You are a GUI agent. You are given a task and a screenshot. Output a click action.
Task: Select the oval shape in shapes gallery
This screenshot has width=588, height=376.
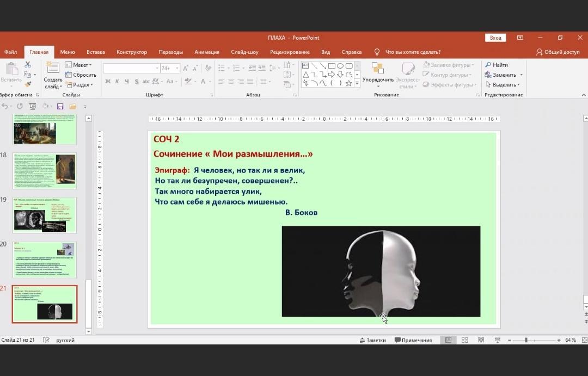(340, 66)
